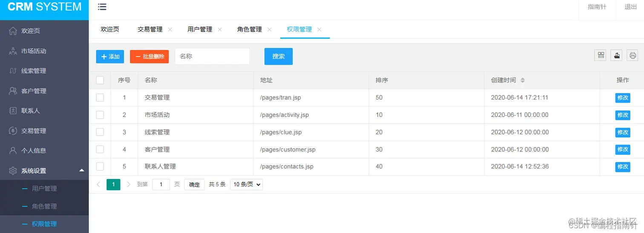Open the 10 条/页 page size dropdown
The image size is (644, 233).
[x=246, y=185]
